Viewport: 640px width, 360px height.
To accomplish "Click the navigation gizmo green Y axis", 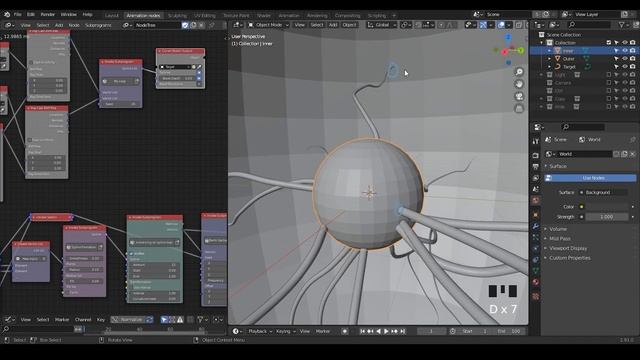I will (x=521, y=51).
